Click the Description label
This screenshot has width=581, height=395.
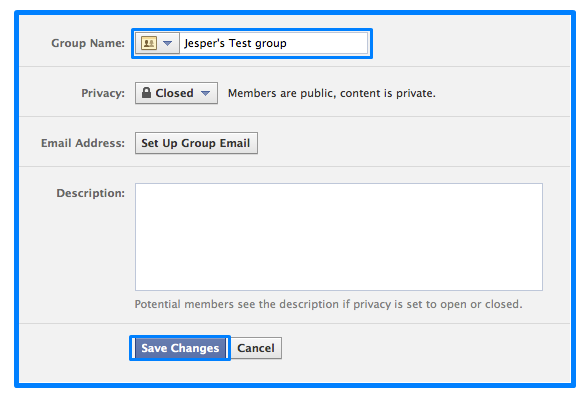pyautogui.click(x=90, y=193)
